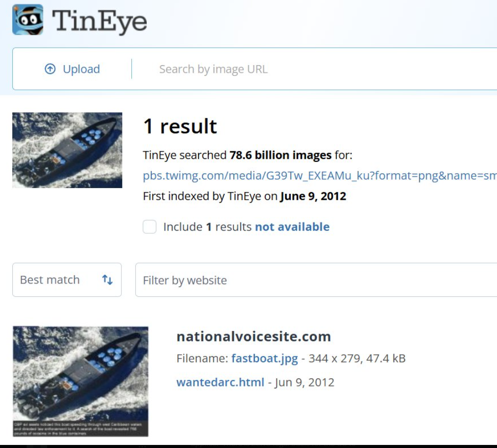Image resolution: width=497 pixels, height=448 pixels.
Task: Open the Best match sort dropdown
Action: pyautogui.click(x=67, y=280)
